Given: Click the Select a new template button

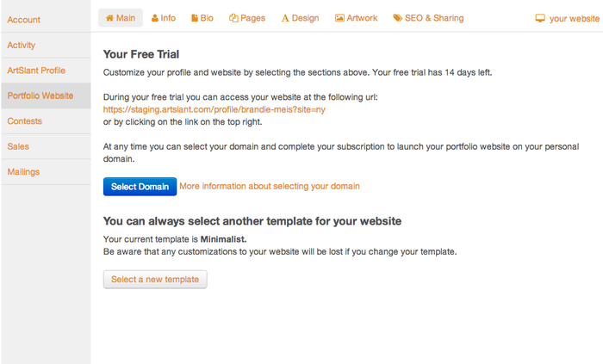Looking at the screenshot, I should click(x=155, y=280).
